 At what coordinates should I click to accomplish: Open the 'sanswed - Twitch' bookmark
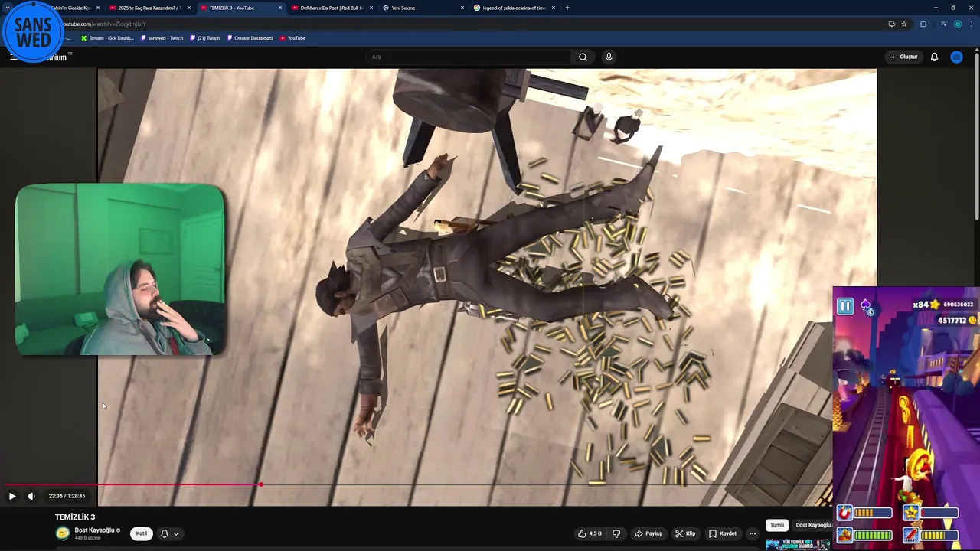162,38
